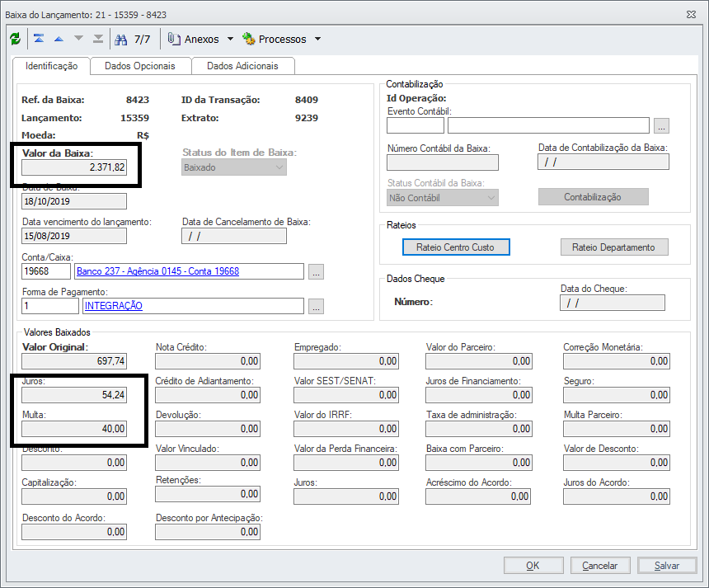Click the Rateio Centro Custo button
Image resolution: width=709 pixels, height=588 pixels.
[456, 247]
